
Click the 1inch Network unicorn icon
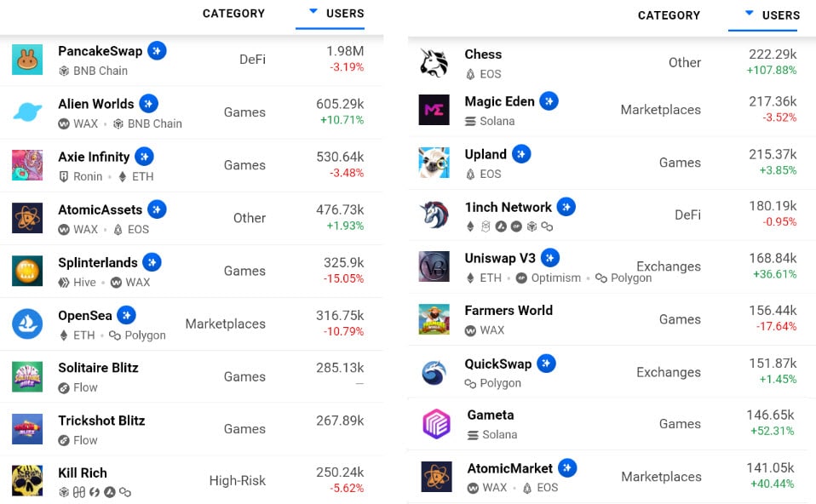434,215
